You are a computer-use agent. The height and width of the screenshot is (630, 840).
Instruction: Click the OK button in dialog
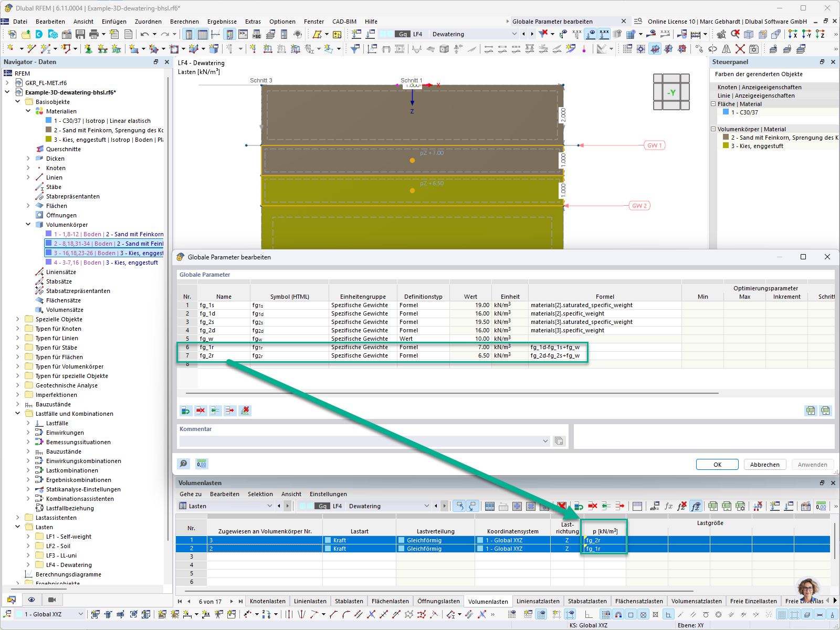click(717, 465)
